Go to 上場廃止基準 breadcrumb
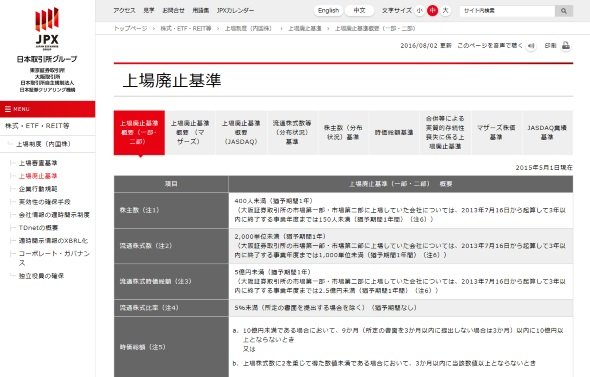 pos(305,29)
